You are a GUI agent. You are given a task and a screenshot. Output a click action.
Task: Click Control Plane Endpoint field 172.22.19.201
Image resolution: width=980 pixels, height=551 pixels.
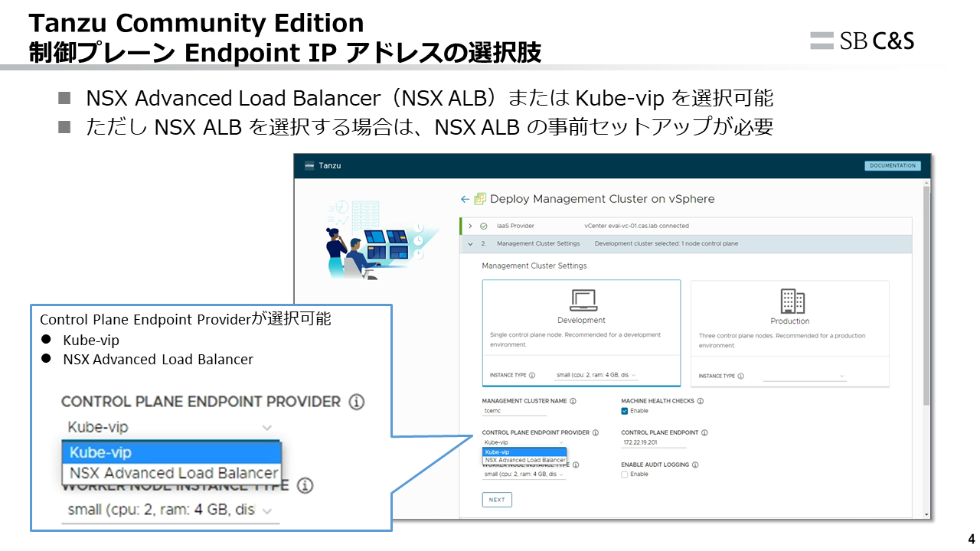click(654, 442)
